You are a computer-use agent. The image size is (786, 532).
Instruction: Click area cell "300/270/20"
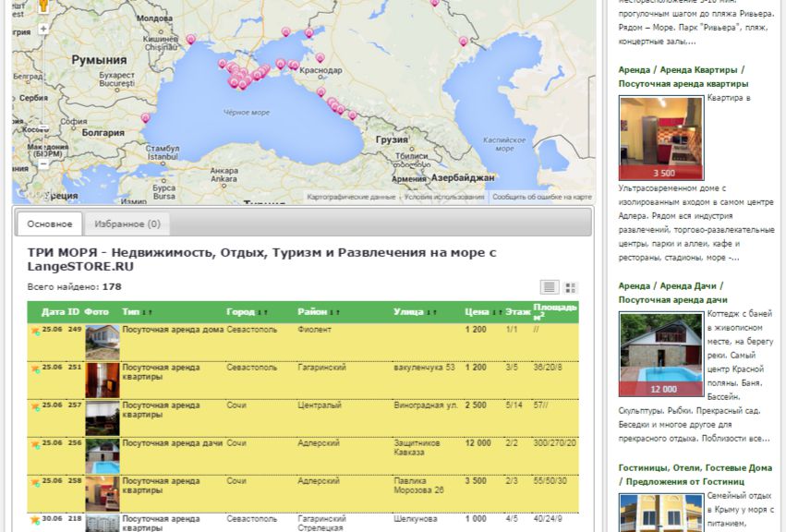coord(555,443)
